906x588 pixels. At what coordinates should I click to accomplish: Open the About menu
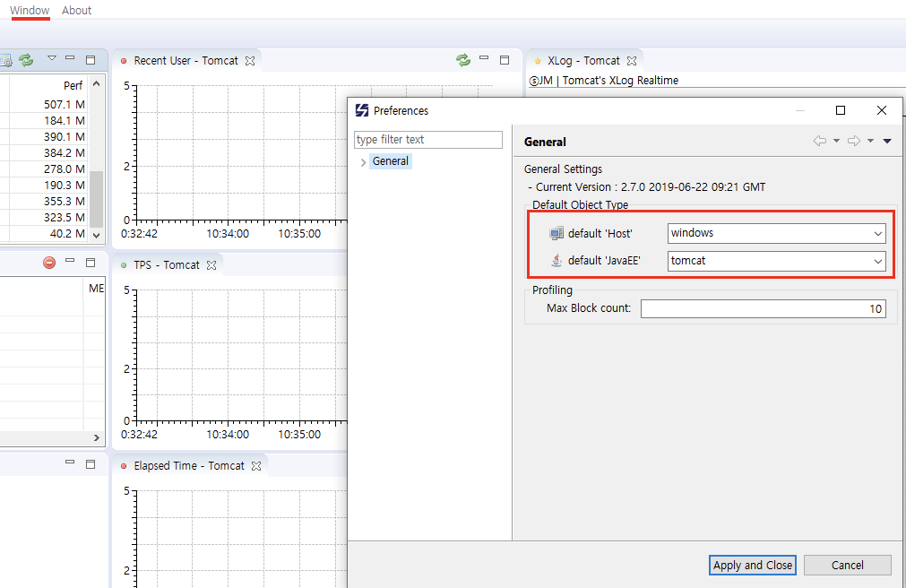[x=76, y=11]
